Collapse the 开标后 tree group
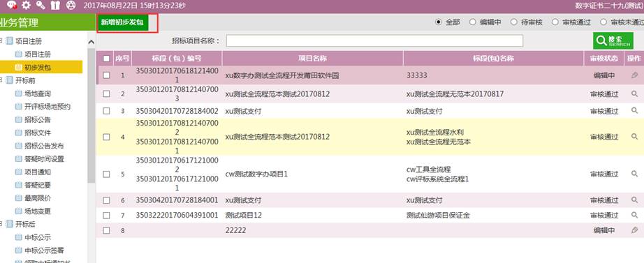The image size is (644, 263). [x=1, y=224]
